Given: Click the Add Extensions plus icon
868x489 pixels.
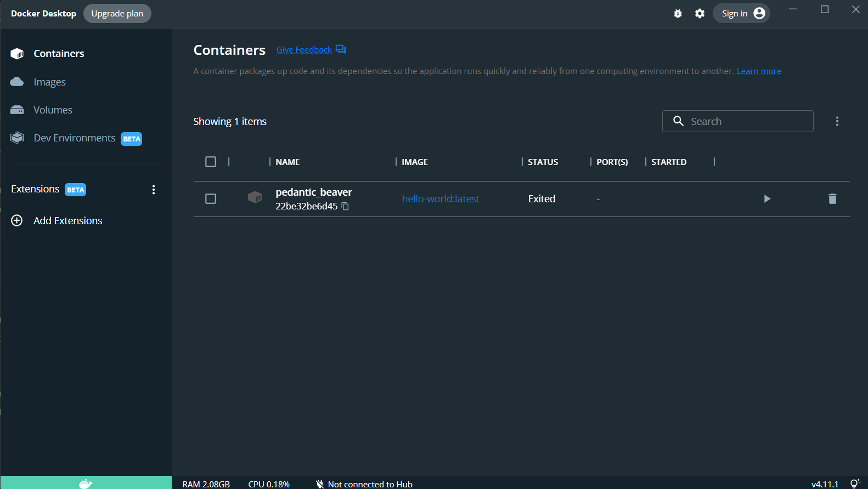Looking at the screenshot, I should tap(17, 220).
